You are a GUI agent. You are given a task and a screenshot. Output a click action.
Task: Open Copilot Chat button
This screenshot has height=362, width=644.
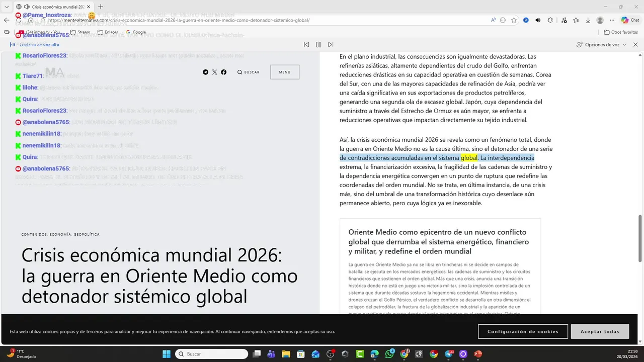coord(630,20)
